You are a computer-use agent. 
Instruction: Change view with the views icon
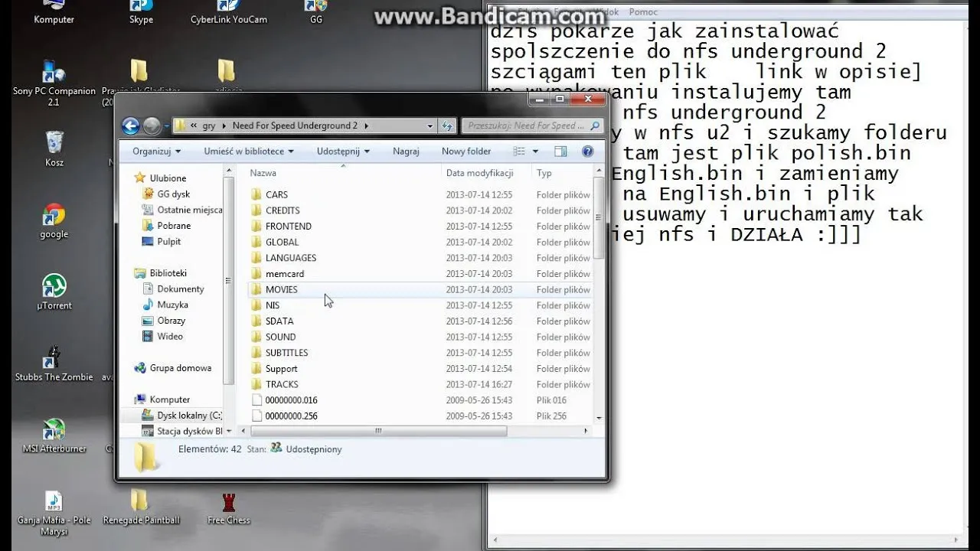[518, 152]
